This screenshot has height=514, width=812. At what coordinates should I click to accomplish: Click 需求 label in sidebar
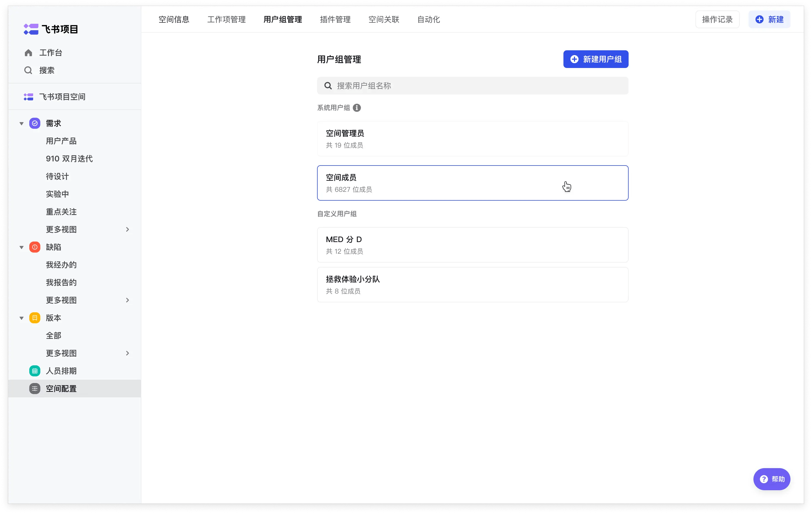pos(54,123)
